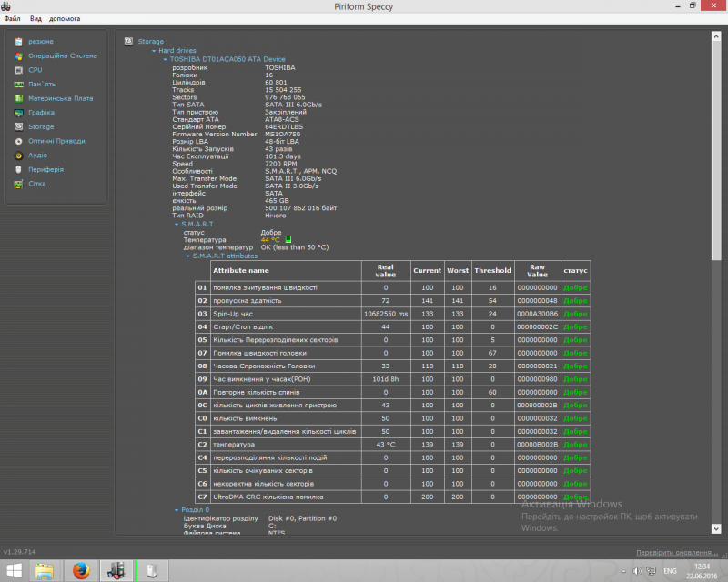
Task: Collapse the Hard drives tree node
Action: (x=154, y=51)
